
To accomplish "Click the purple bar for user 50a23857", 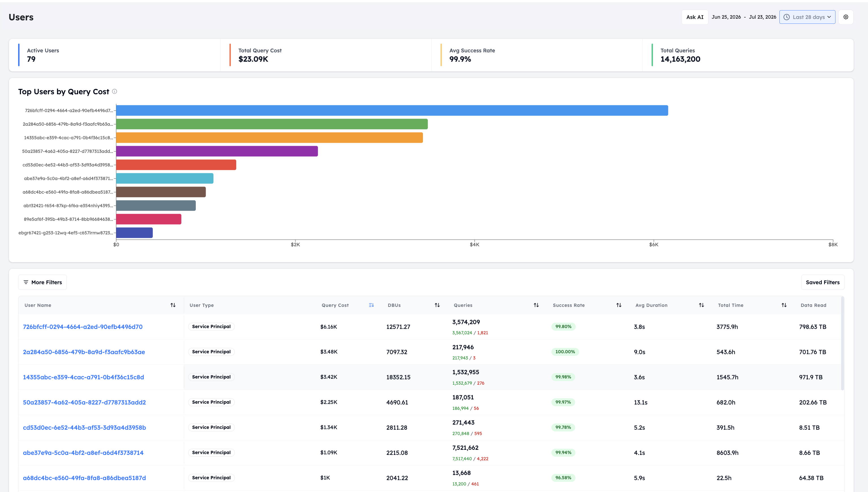I will [x=217, y=151].
